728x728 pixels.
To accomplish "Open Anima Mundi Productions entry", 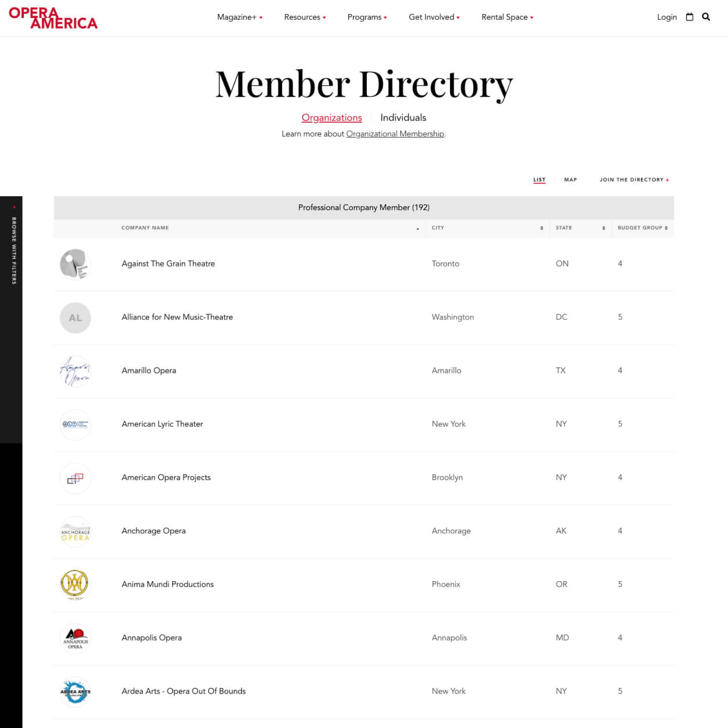I will [x=168, y=584].
